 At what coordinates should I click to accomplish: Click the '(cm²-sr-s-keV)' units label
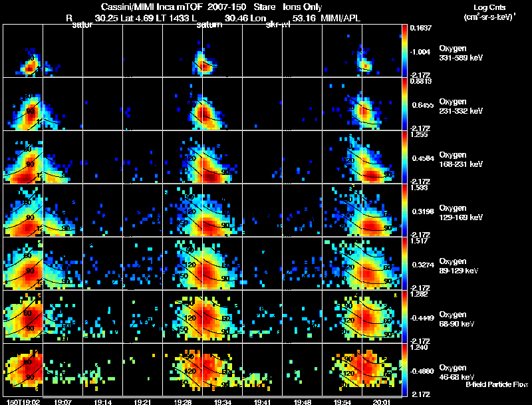489,17
